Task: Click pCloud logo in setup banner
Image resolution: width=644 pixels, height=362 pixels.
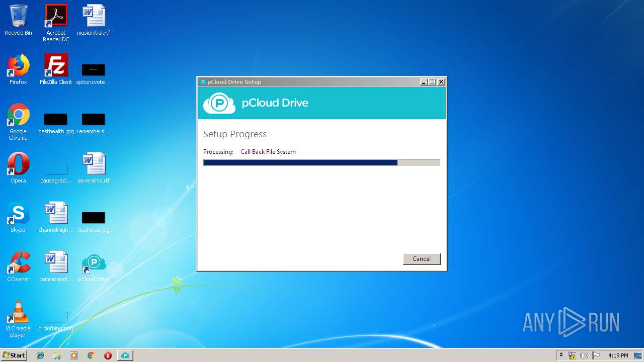Action: (219, 103)
